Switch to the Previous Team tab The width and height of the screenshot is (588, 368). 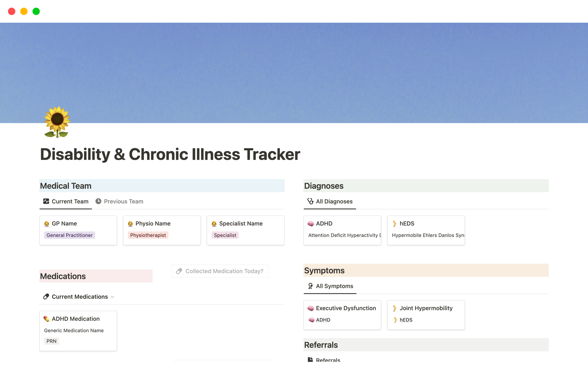(123, 201)
